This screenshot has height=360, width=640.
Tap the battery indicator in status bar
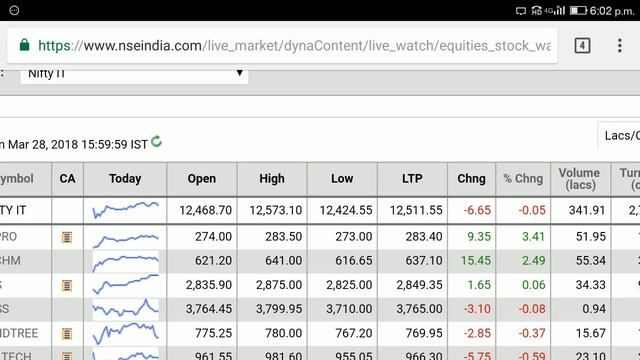pos(578,10)
